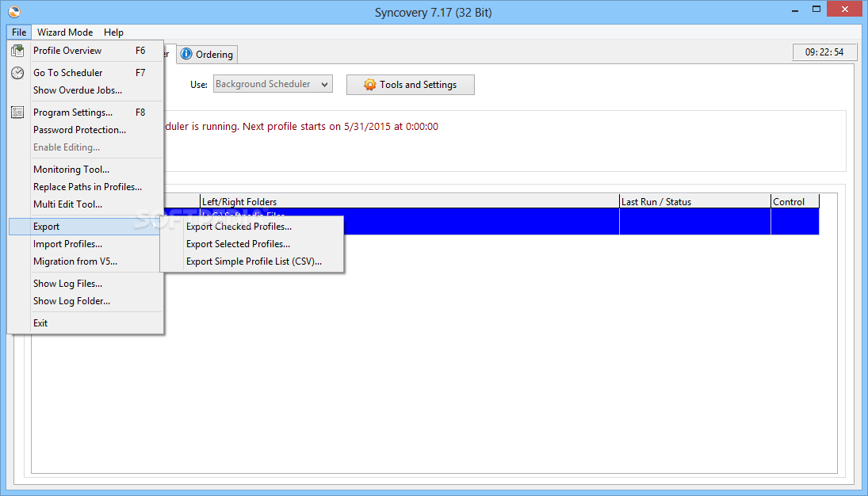Close the Syncovery window
868x496 pixels.
tap(845, 10)
